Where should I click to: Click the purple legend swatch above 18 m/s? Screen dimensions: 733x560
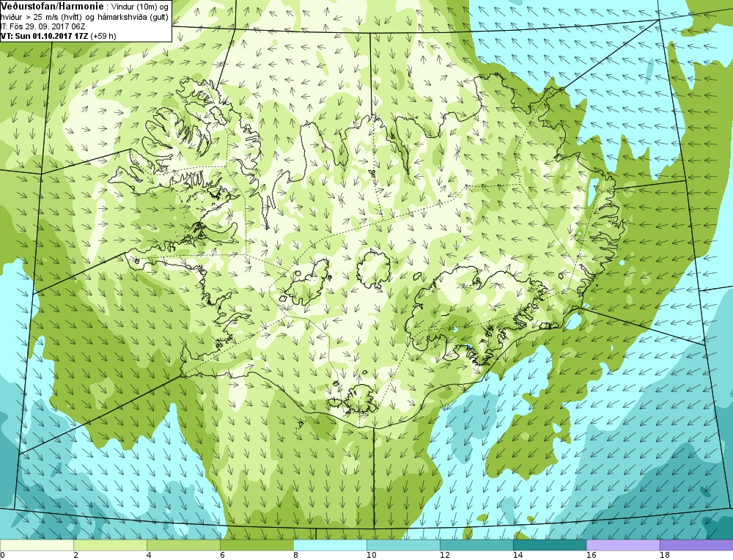tap(696, 545)
